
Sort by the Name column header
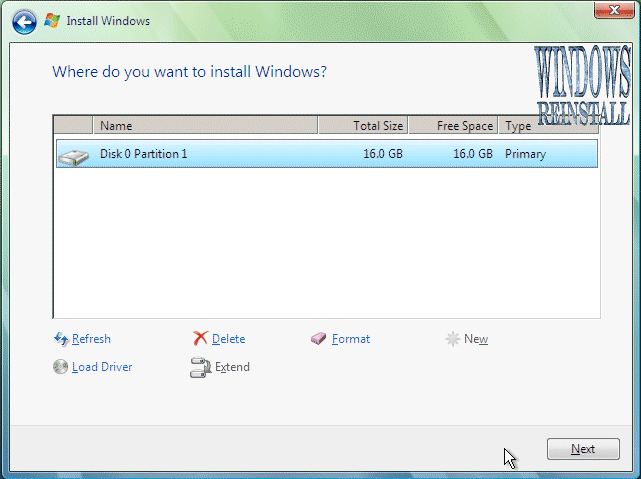click(x=205, y=126)
